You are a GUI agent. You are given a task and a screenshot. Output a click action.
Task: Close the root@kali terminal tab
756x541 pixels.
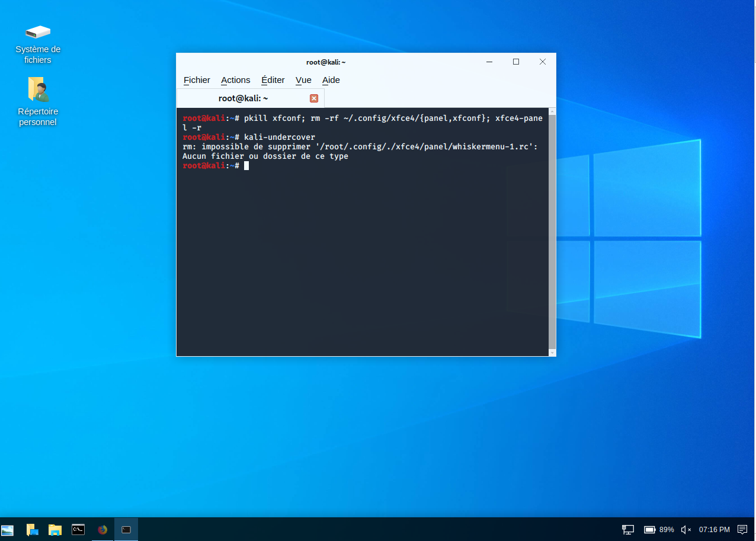coord(314,98)
